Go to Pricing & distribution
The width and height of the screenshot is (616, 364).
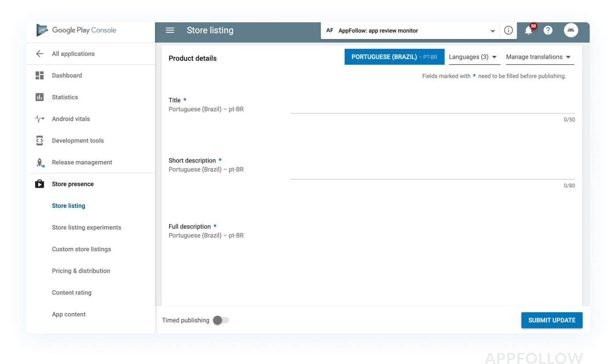(x=81, y=271)
